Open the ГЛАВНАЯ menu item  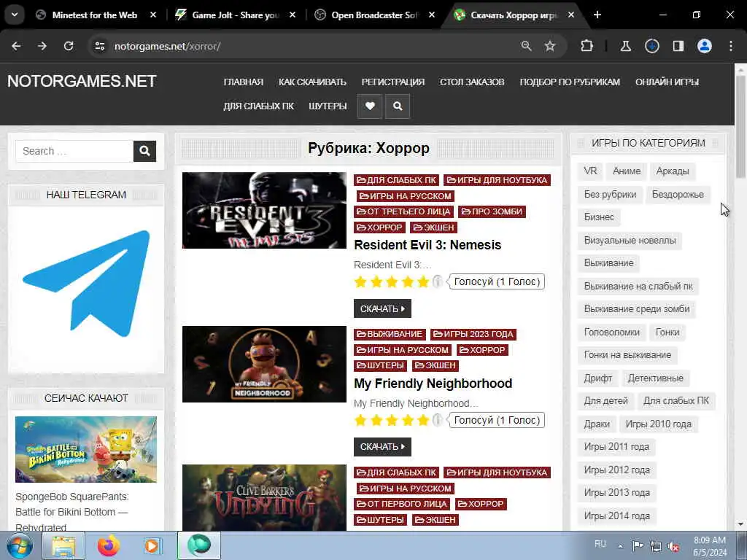(x=243, y=82)
